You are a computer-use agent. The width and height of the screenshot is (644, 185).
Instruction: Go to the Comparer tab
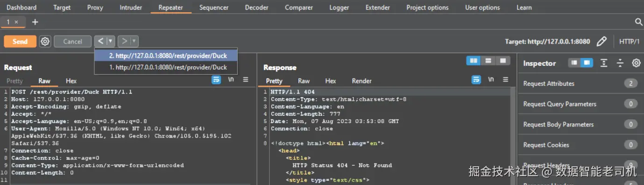click(299, 7)
